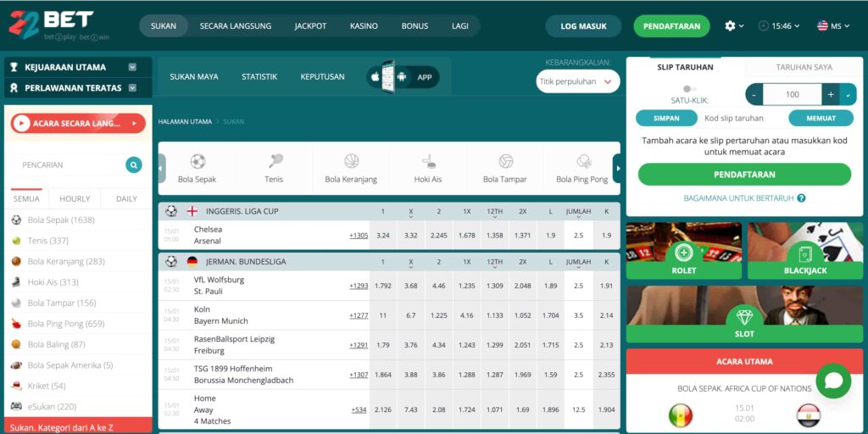Open SECARA LANGSUNG menu

click(236, 26)
